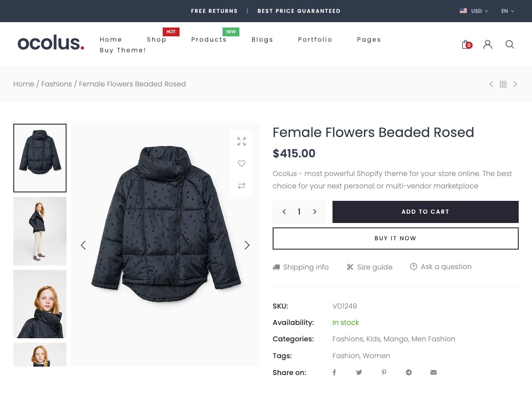
Task: Open the grid view of products
Action: 503,84
